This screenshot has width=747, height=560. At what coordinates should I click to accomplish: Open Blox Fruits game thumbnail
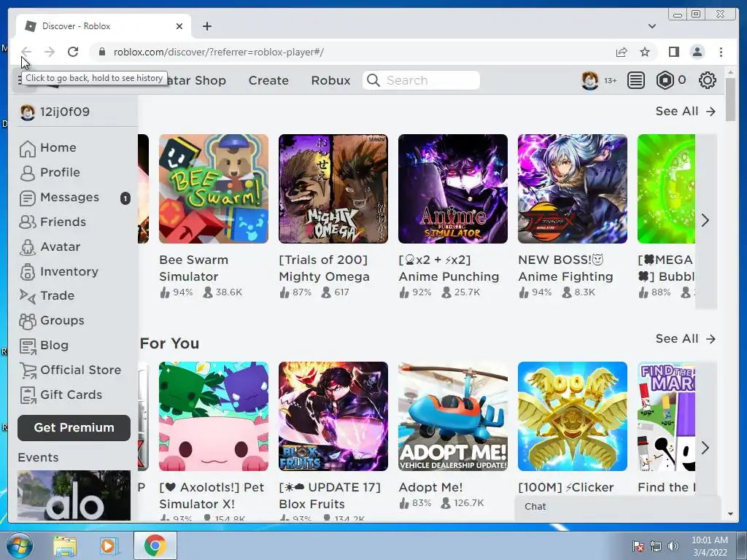tap(333, 416)
